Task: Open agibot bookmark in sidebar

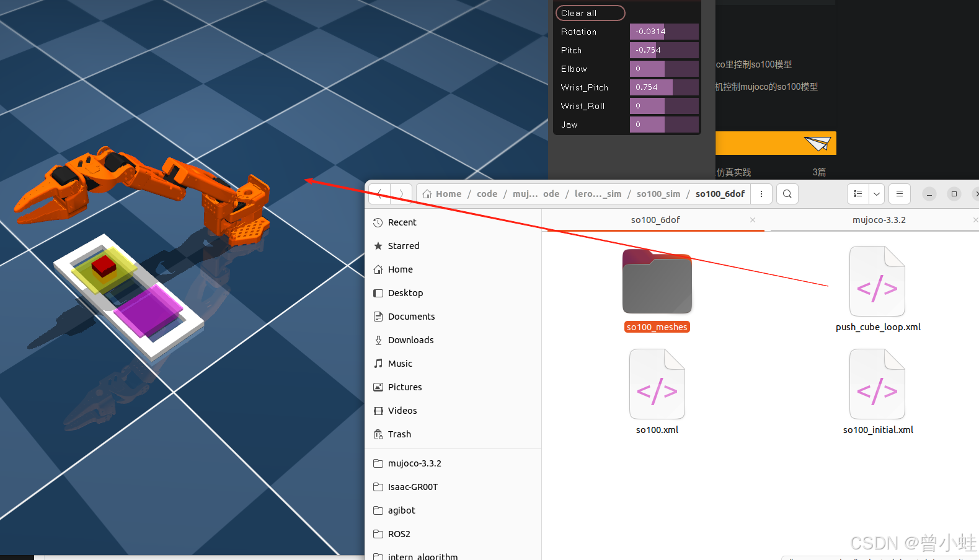Action: point(453,510)
